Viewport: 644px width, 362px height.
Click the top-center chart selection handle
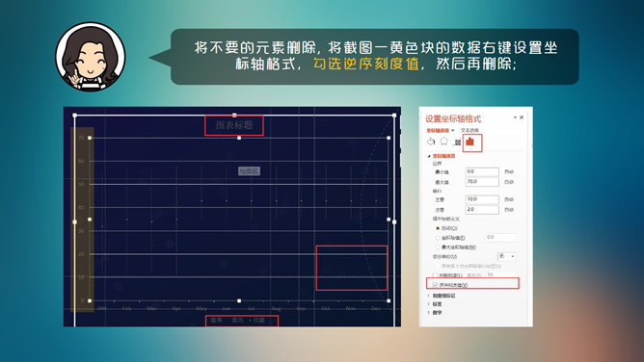pyautogui.click(x=234, y=116)
